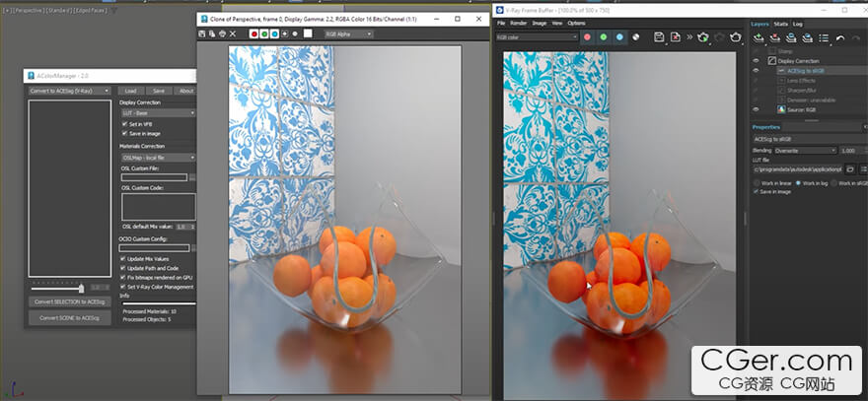868x401 pixels.
Task: Toggle blue channel in Clone of Perspective window
Action: (x=274, y=33)
